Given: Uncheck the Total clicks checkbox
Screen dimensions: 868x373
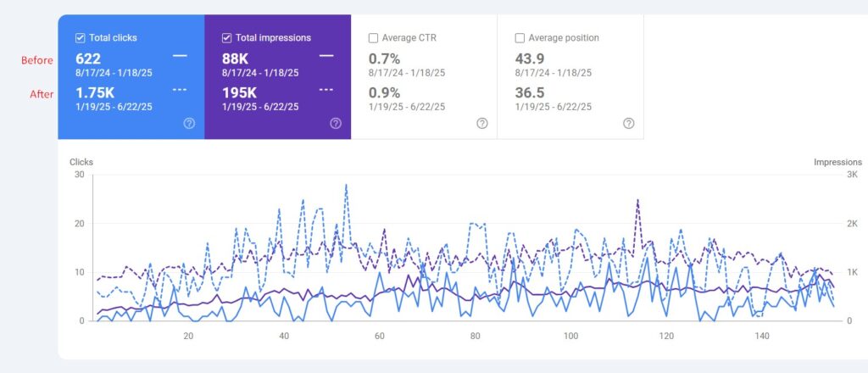Looking at the screenshot, I should (80, 38).
